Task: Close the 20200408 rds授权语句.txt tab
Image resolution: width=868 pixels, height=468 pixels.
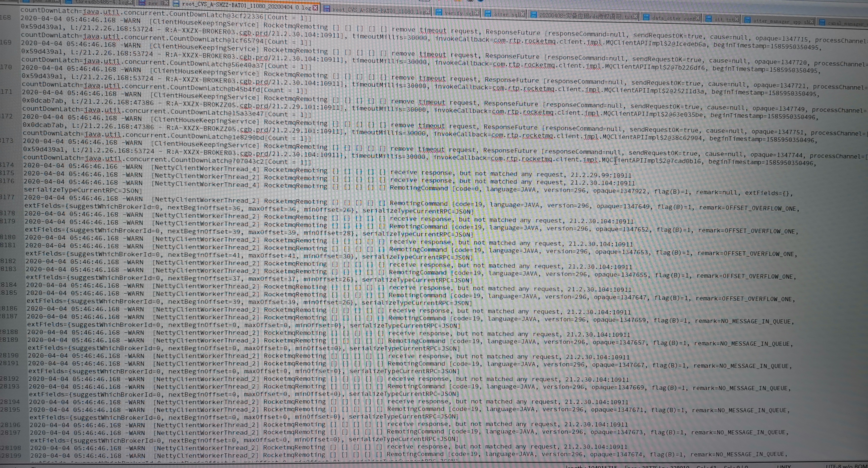Action: [x=635, y=16]
